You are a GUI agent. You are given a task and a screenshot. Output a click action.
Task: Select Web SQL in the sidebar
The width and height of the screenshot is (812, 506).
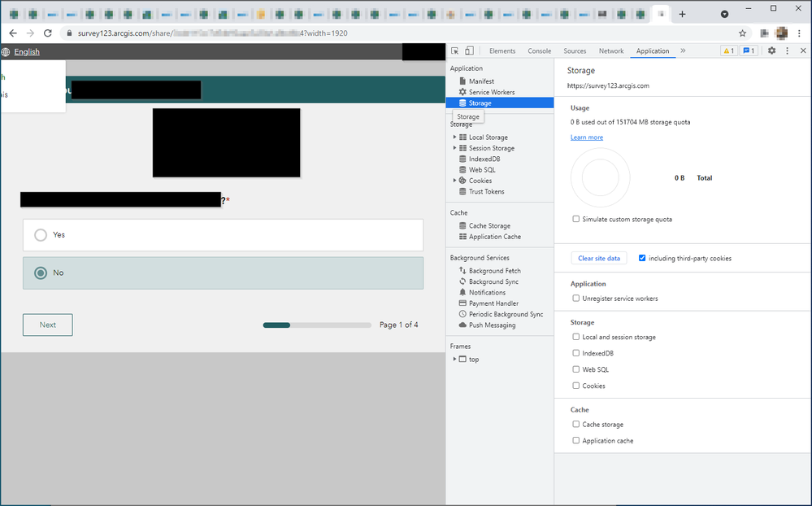tap(482, 170)
